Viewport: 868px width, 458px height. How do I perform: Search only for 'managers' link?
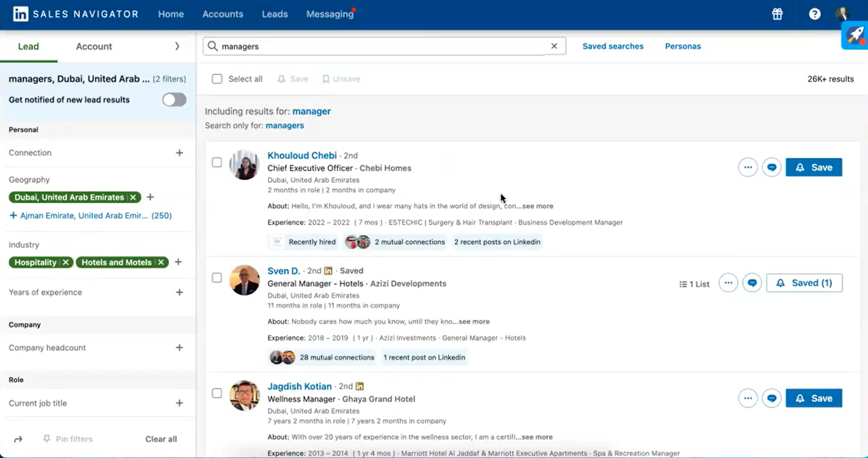coord(285,125)
